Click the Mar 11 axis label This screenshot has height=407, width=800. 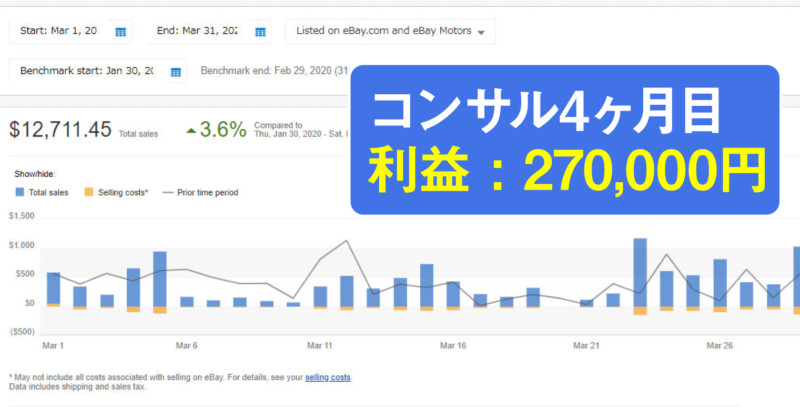click(319, 345)
